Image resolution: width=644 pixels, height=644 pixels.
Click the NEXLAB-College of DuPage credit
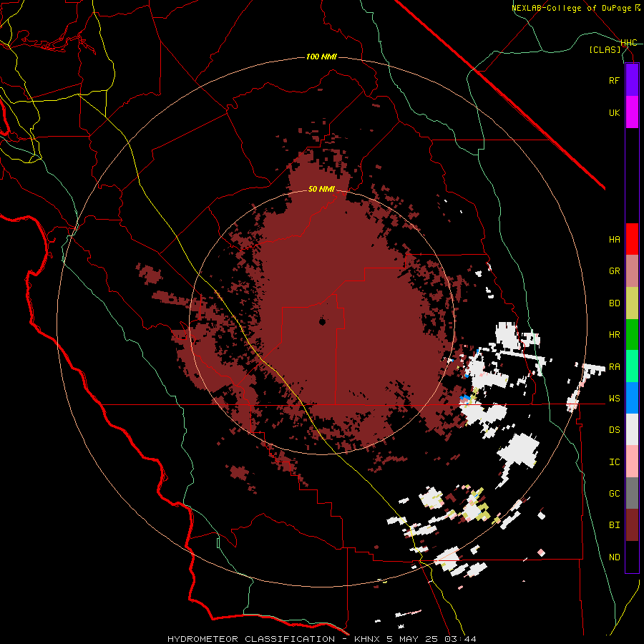point(572,8)
